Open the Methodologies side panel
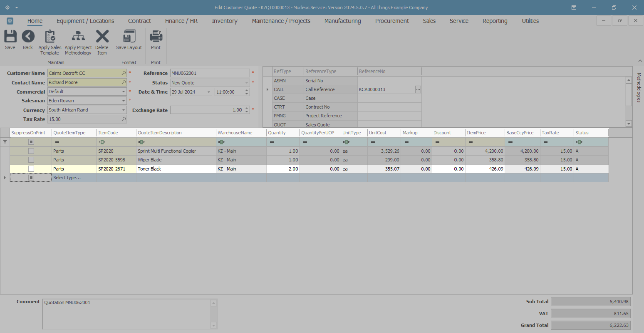 tap(639, 88)
